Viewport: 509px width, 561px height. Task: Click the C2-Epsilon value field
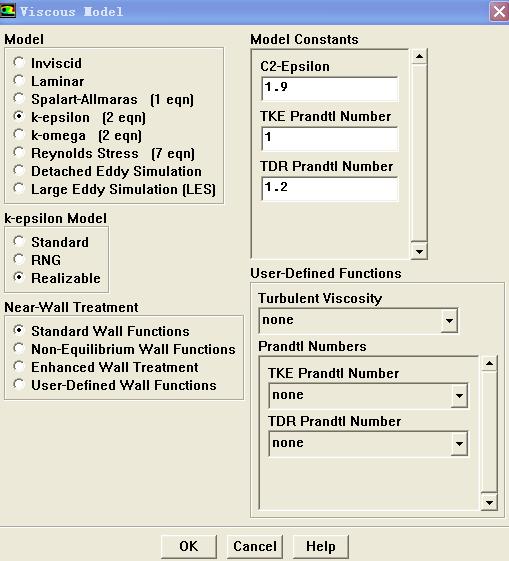pyautogui.click(x=329, y=89)
